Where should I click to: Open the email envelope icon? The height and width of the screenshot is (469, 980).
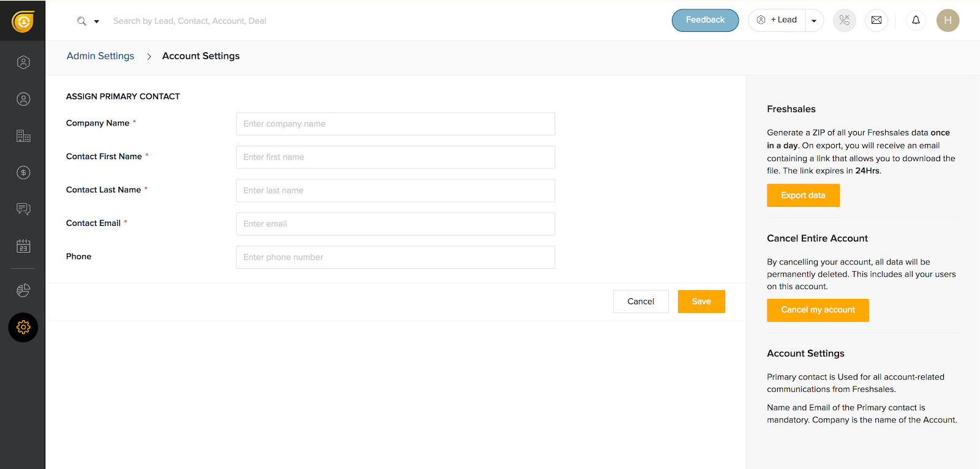tap(876, 20)
